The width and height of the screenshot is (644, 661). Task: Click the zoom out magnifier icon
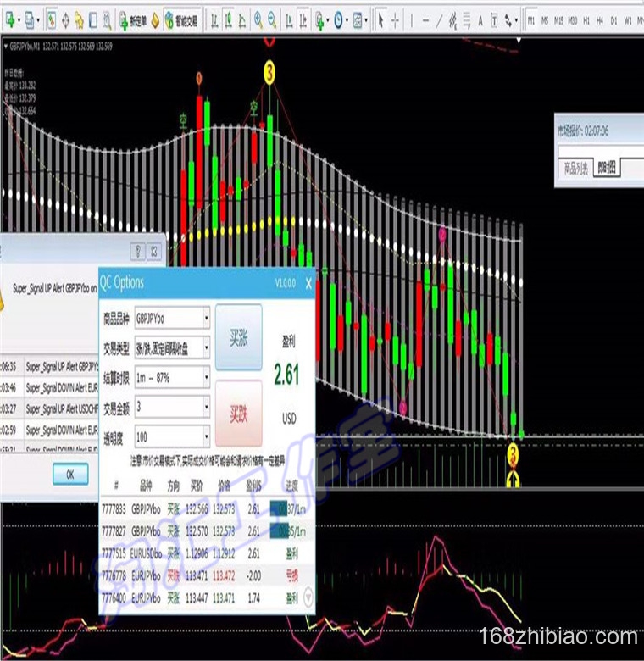pyautogui.click(x=272, y=19)
